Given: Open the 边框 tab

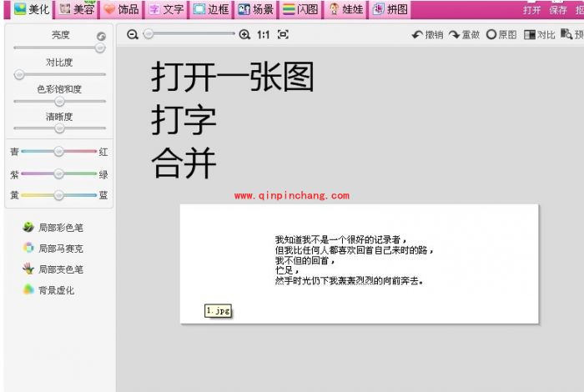Looking at the screenshot, I should (211, 9).
